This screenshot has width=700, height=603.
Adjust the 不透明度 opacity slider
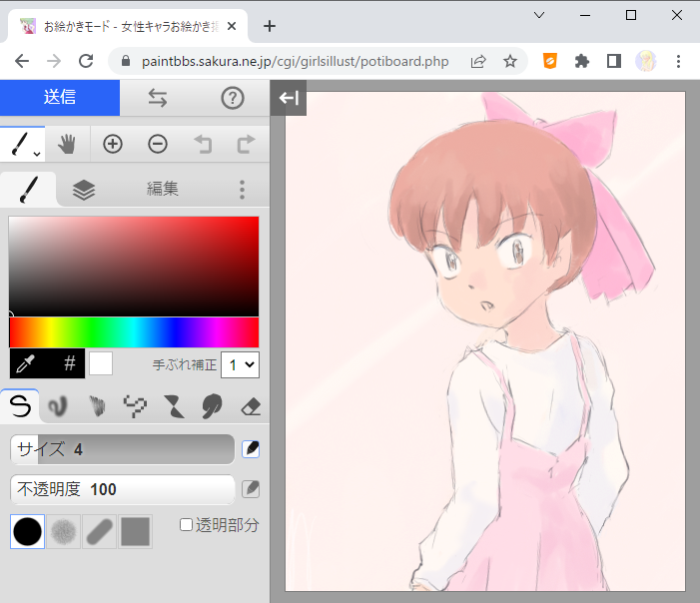point(122,489)
